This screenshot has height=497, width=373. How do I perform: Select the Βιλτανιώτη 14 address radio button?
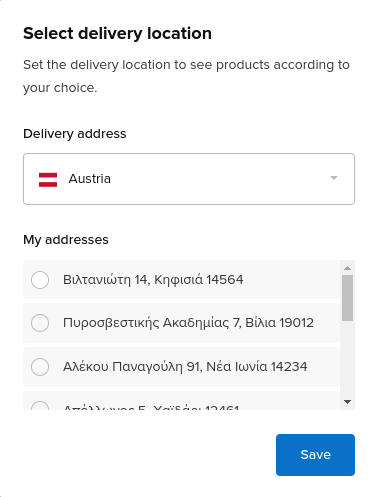pyautogui.click(x=40, y=279)
